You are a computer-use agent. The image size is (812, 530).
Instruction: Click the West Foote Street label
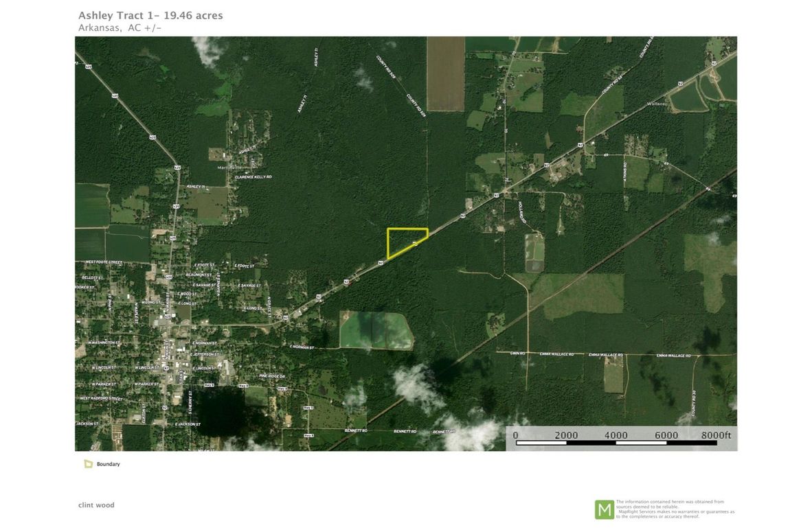tap(103, 262)
